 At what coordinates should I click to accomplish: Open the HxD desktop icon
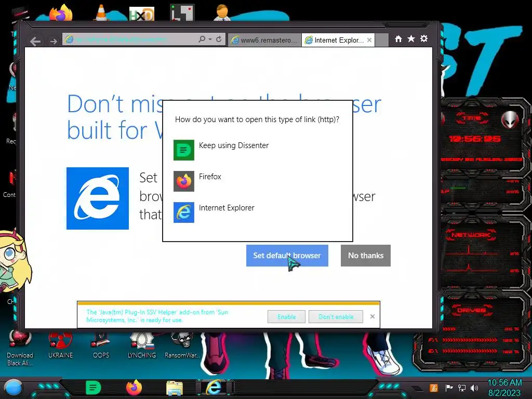pyautogui.click(x=142, y=14)
